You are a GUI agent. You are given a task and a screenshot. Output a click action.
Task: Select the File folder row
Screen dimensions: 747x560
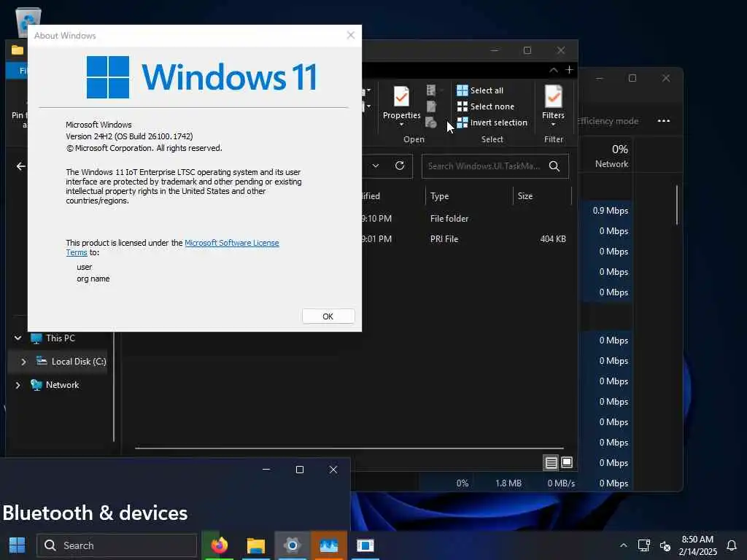[467, 219]
